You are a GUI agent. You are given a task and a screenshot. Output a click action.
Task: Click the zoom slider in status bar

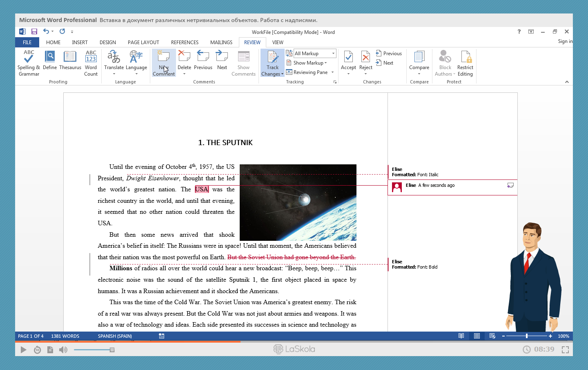click(527, 336)
